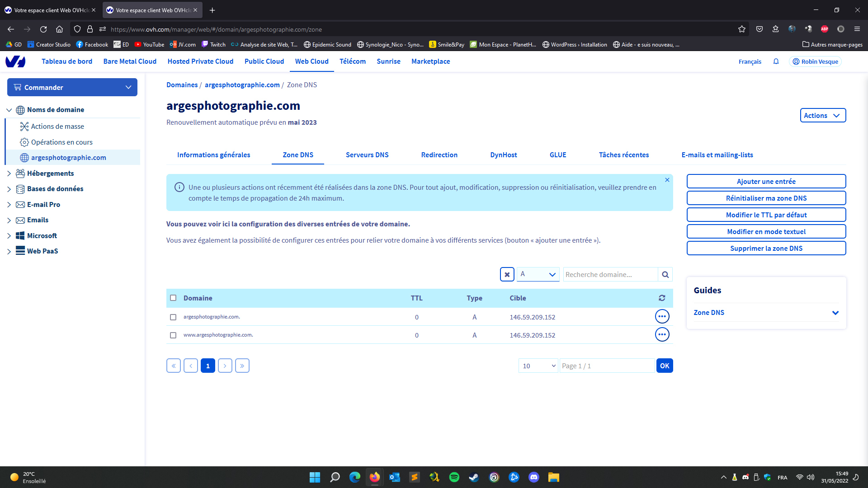Go to last page with double-arrow icon
The height and width of the screenshot is (488, 868).
[242, 366]
